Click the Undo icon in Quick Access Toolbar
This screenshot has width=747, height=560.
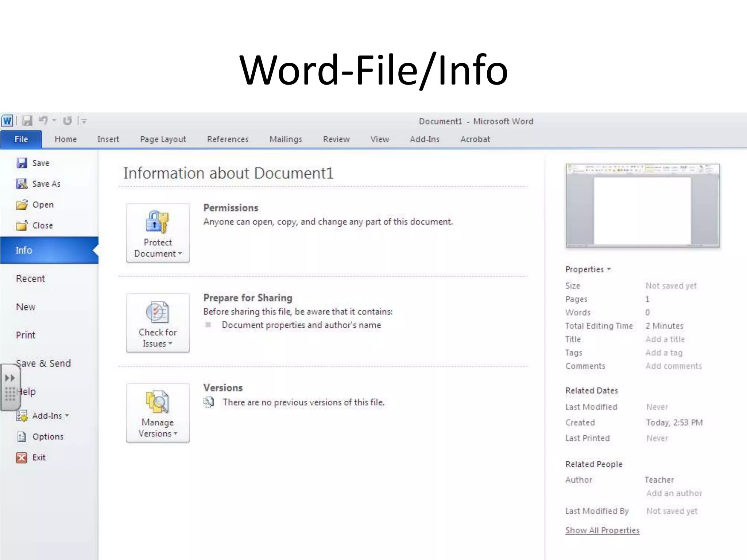click(43, 120)
